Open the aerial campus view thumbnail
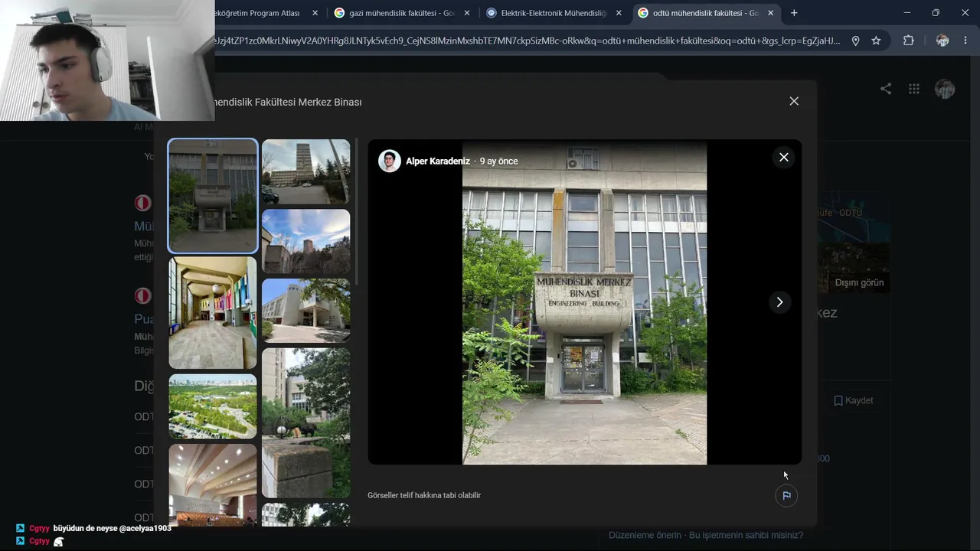This screenshot has height=551, width=980. tap(213, 406)
